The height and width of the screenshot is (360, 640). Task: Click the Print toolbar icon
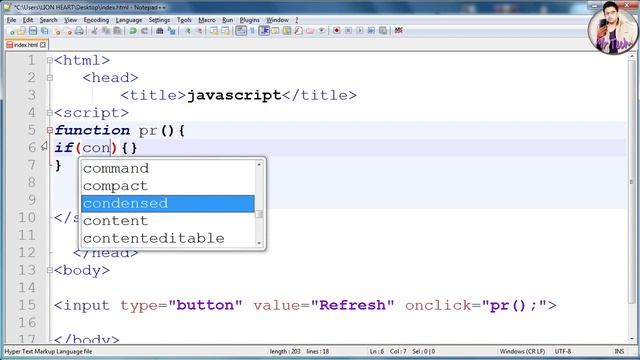click(79, 31)
